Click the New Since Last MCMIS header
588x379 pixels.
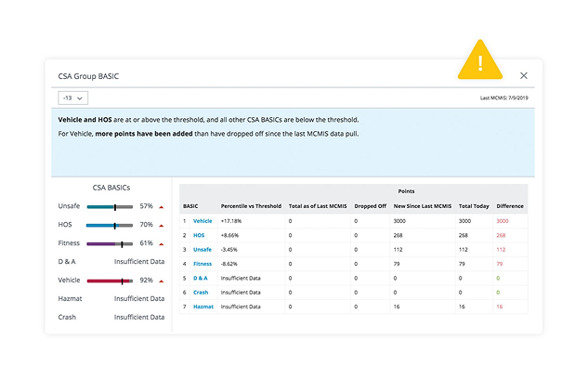(x=423, y=206)
